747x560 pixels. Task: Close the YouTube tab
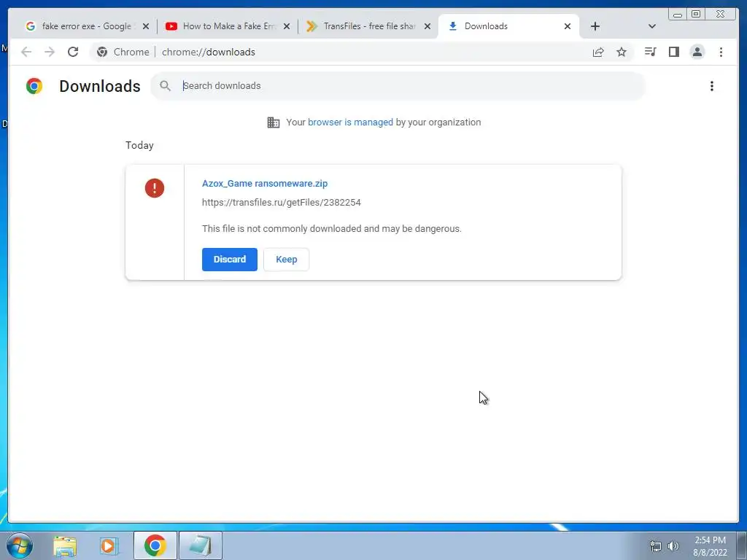(287, 26)
